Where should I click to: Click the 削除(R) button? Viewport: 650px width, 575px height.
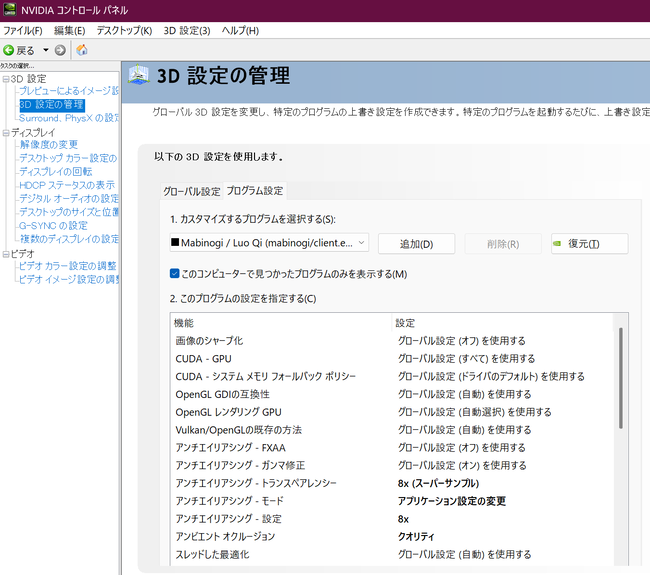coord(503,244)
